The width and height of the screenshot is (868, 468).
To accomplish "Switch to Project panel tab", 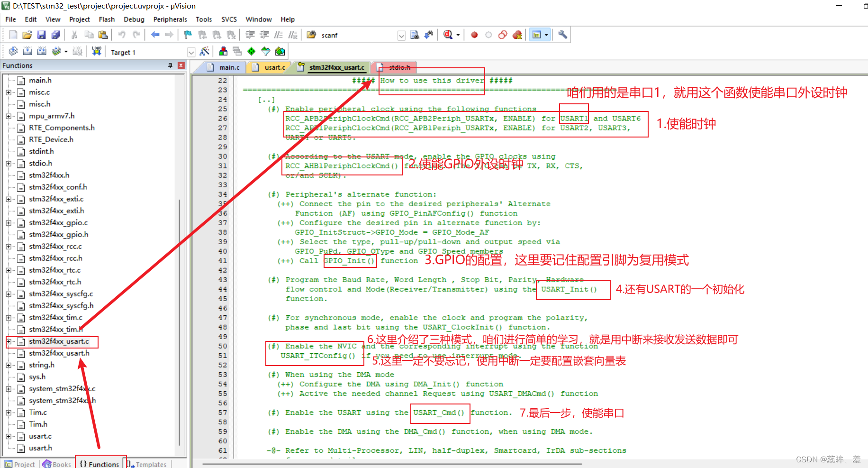I will 19,464.
